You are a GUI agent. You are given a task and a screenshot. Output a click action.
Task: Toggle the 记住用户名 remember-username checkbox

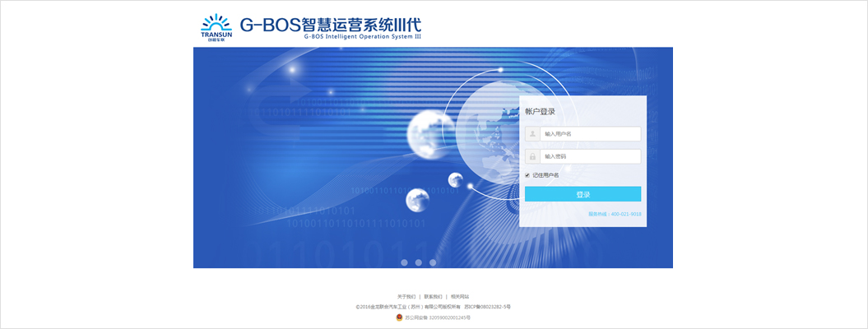click(527, 175)
